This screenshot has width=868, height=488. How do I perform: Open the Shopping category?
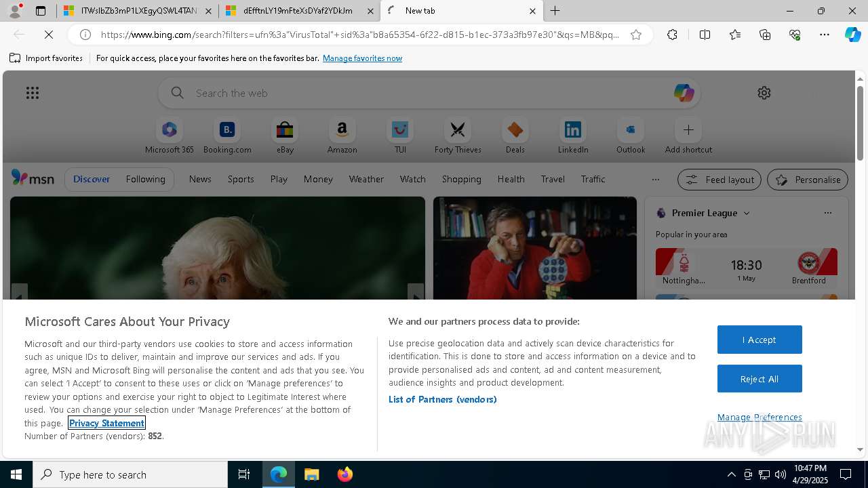(x=462, y=179)
